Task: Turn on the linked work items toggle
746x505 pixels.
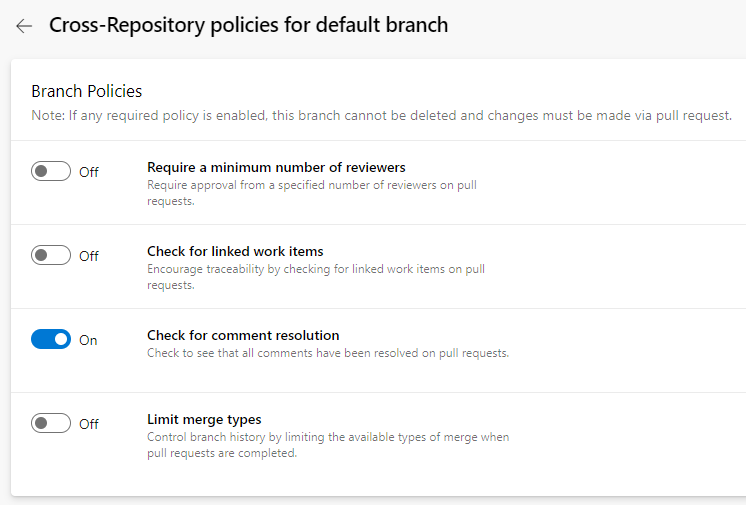Action: pos(51,256)
